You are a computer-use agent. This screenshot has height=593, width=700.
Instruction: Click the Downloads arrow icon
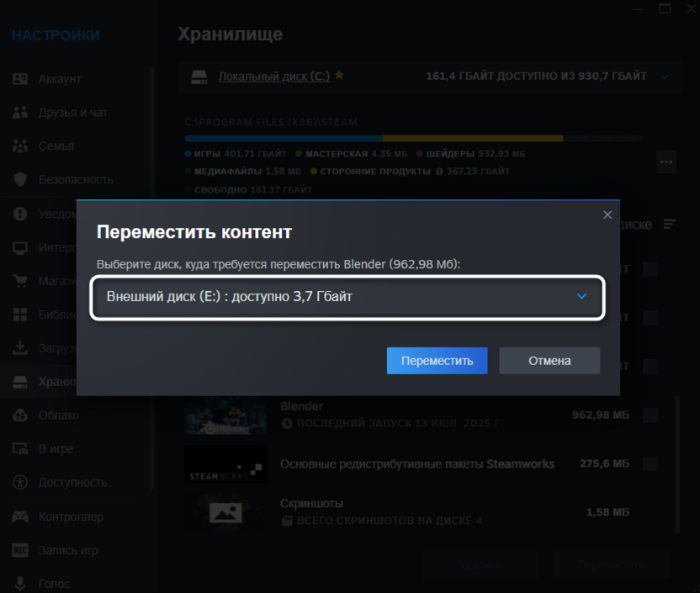click(x=20, y=347)
